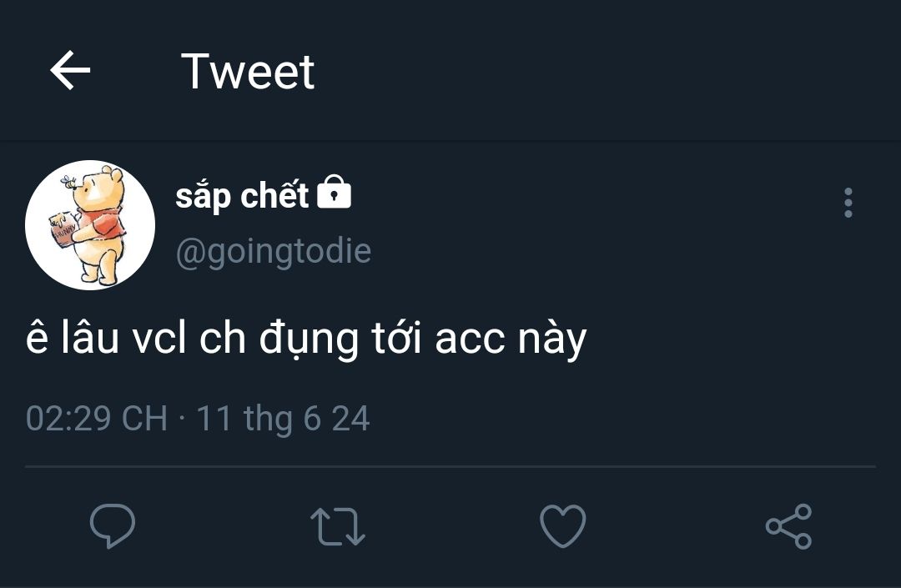Open the Winnie the Pooh profile picture
Image resolution: width=901 pixels, height=588 pixels.
tap(90, 225)
